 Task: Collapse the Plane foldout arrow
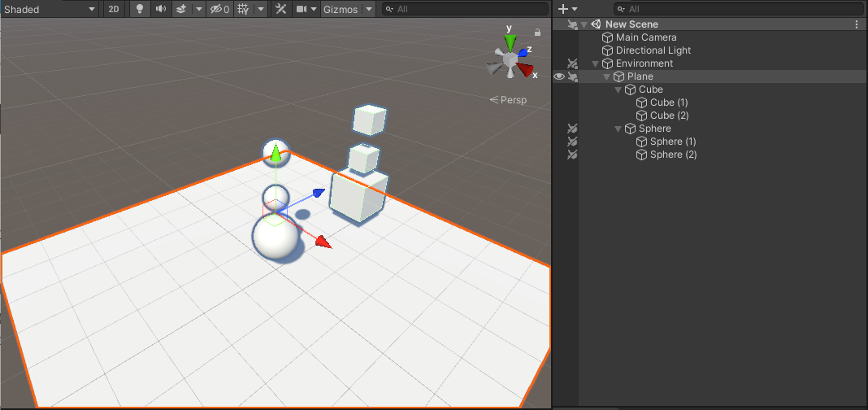click(607, 76)
